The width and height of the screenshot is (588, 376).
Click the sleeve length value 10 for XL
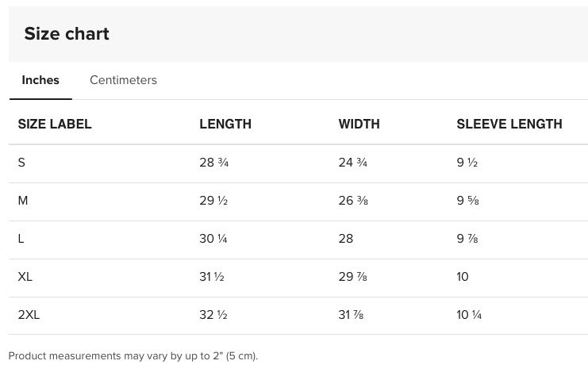[463, 277]
